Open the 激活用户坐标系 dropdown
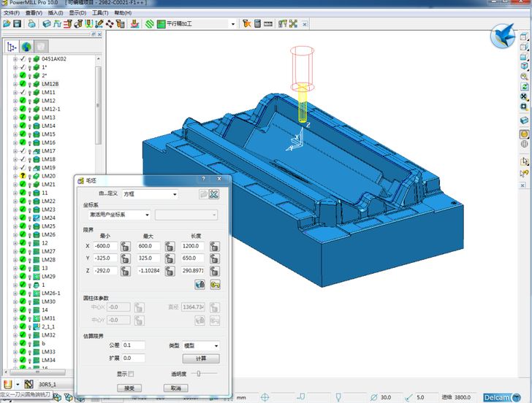Screen dimensions: 532x403 pos(119,215)
